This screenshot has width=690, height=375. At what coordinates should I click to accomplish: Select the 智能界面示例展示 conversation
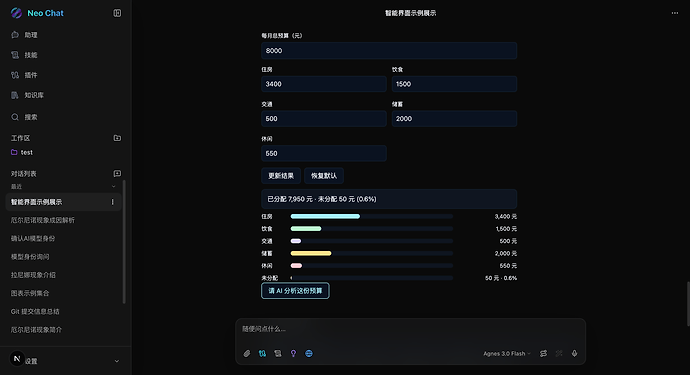pyautogui.click(x=63, y=202)
